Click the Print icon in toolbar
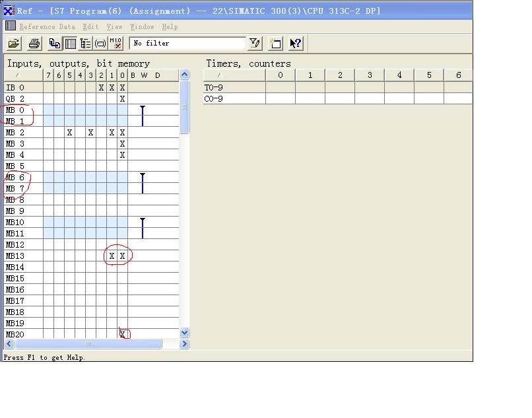Screen dimensions: 532x418 tap(34, 44)
